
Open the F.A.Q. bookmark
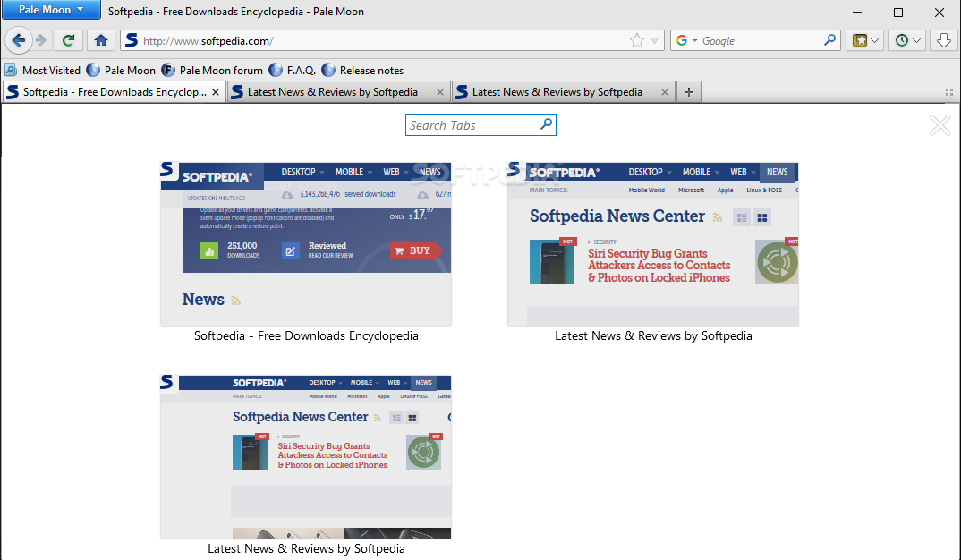pos(293,71)
